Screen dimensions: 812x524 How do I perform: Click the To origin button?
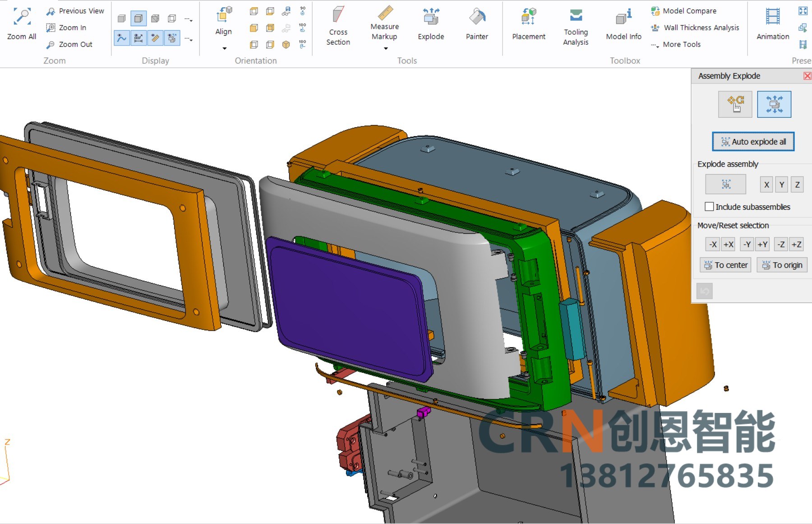(x=782, y=265)
